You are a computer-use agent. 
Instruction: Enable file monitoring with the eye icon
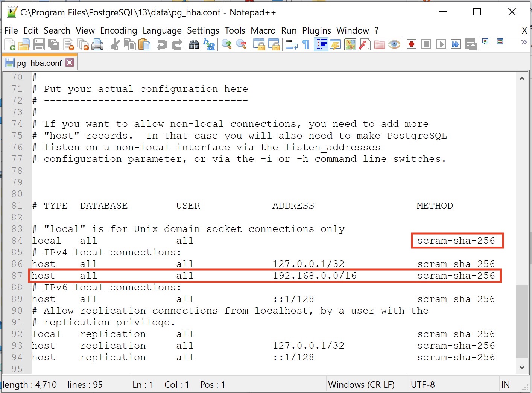click(x=394, y=44)
